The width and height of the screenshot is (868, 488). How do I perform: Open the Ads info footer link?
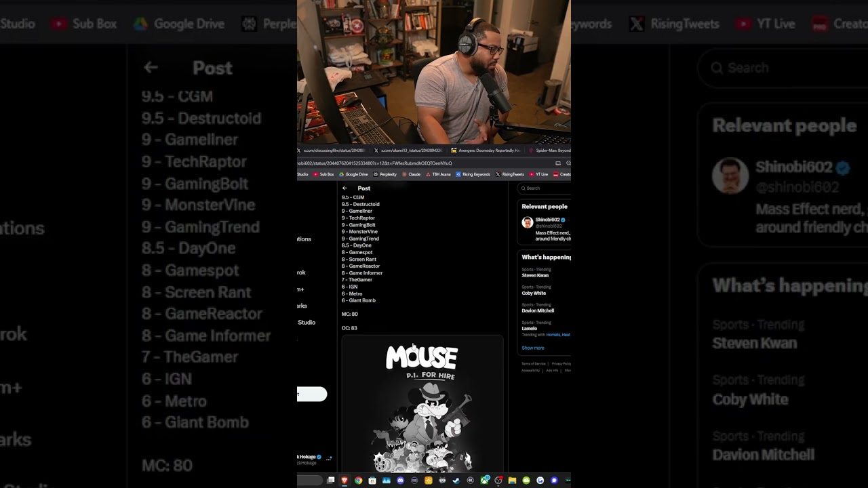click(x=553, y=371)
